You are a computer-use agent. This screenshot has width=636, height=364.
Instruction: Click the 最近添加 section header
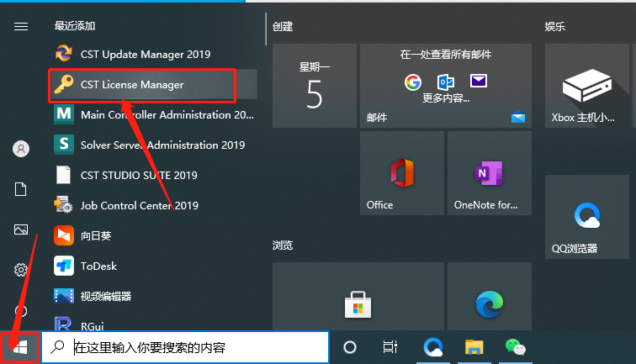(x=75, y=26)
